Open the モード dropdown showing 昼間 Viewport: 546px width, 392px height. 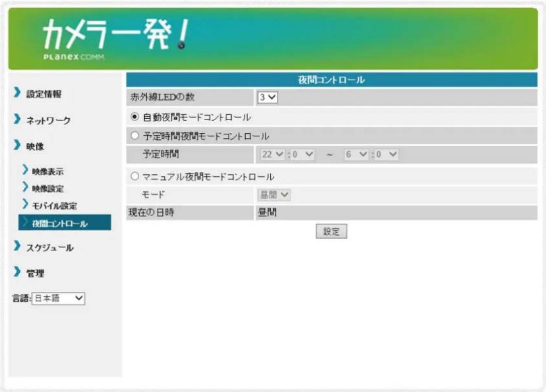[274, 195]
